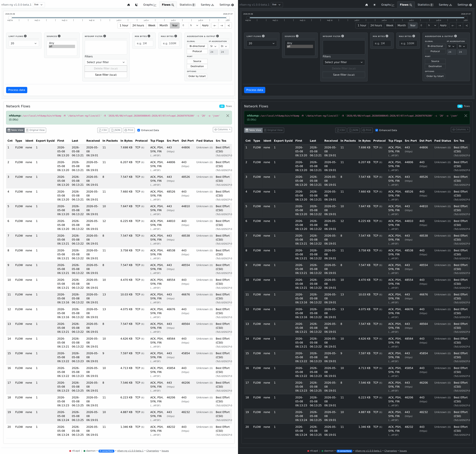Open home icon in dark-theme window
This screenshot has width=476, height=454.
(367, 5)
